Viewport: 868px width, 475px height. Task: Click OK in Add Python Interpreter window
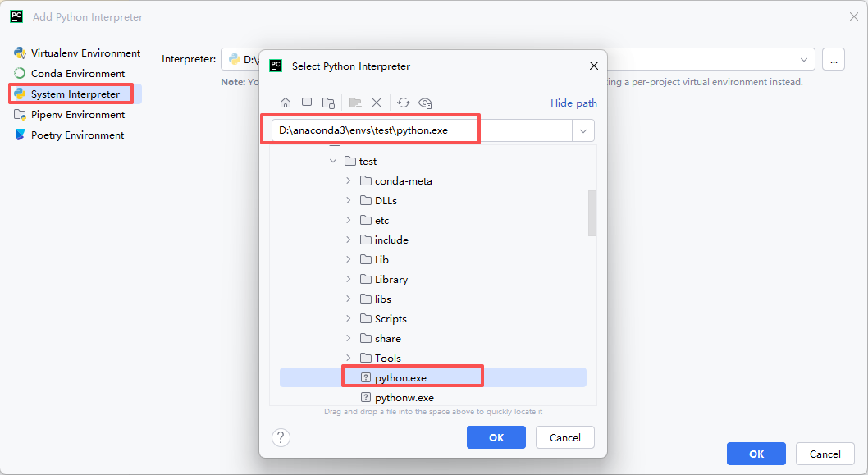click(756, 454)
